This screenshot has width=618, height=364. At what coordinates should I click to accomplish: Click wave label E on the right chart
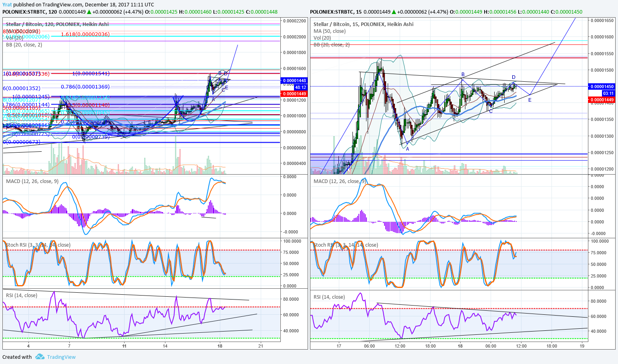(x=530, y=100)
